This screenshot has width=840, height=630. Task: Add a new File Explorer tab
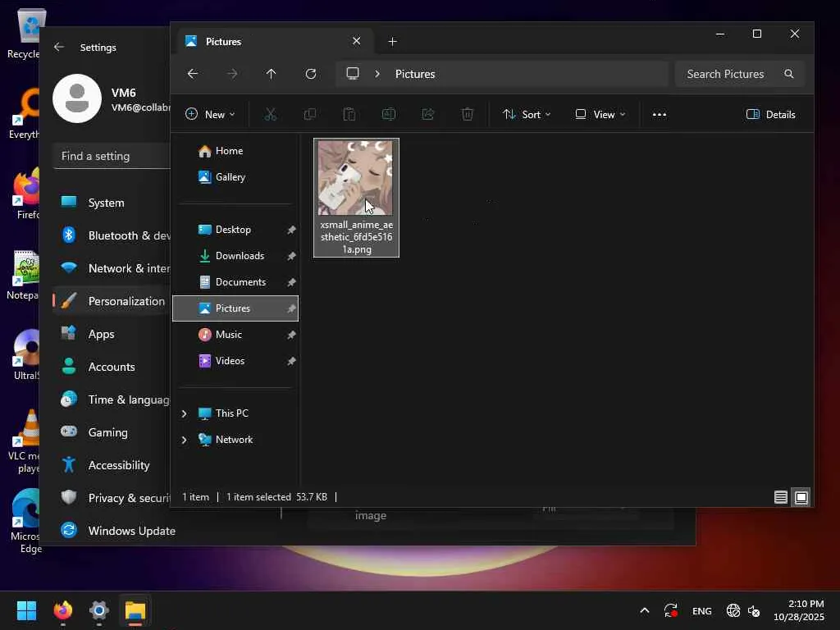[392, 41]
